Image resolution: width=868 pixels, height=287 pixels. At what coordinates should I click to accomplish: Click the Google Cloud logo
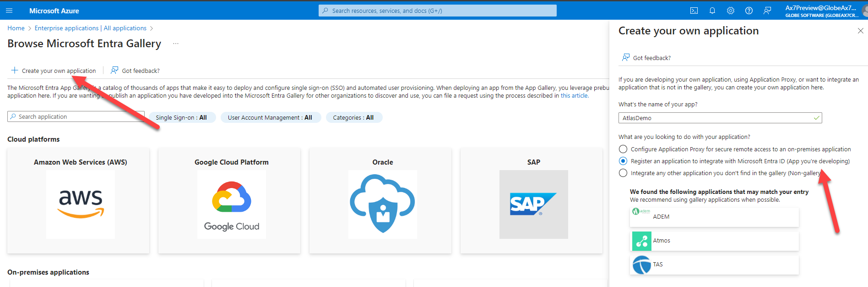232,204
